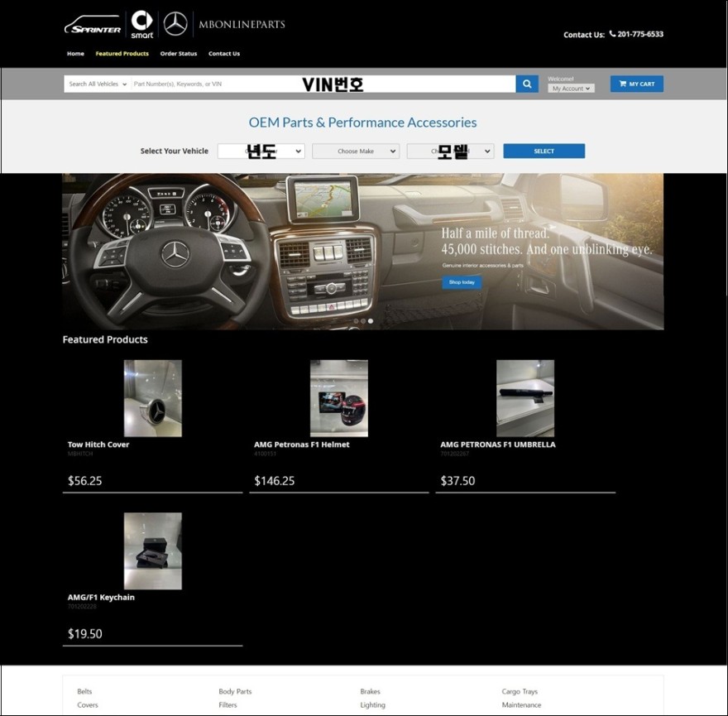Open the Order Status menu item
Viewport: 728px width, 716px height.
[179, 54]
